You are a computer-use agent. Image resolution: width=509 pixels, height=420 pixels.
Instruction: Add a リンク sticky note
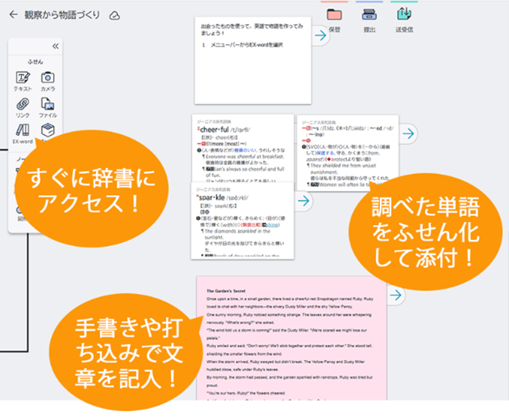pos(23,108)
